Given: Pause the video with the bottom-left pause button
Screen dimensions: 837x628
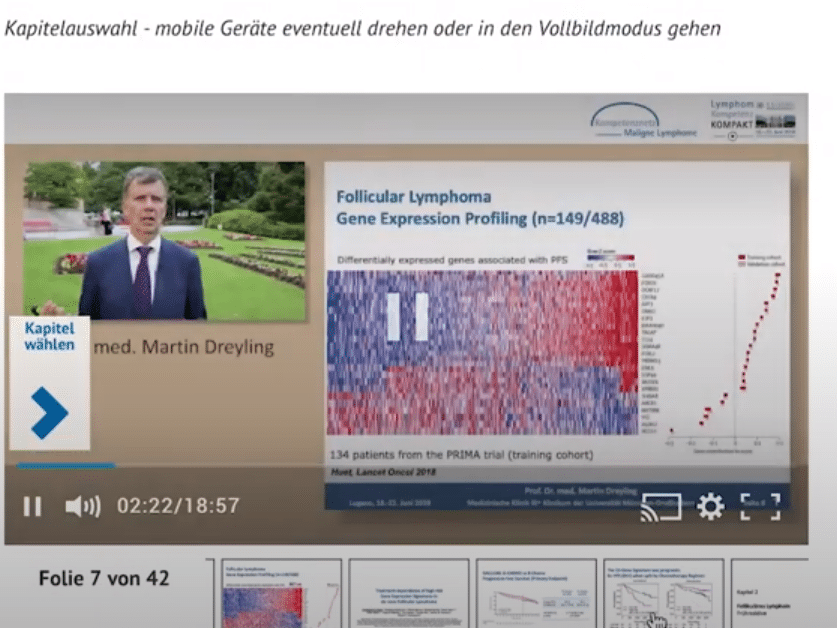Looking at the screenshot, I should (x=33, y=506).
